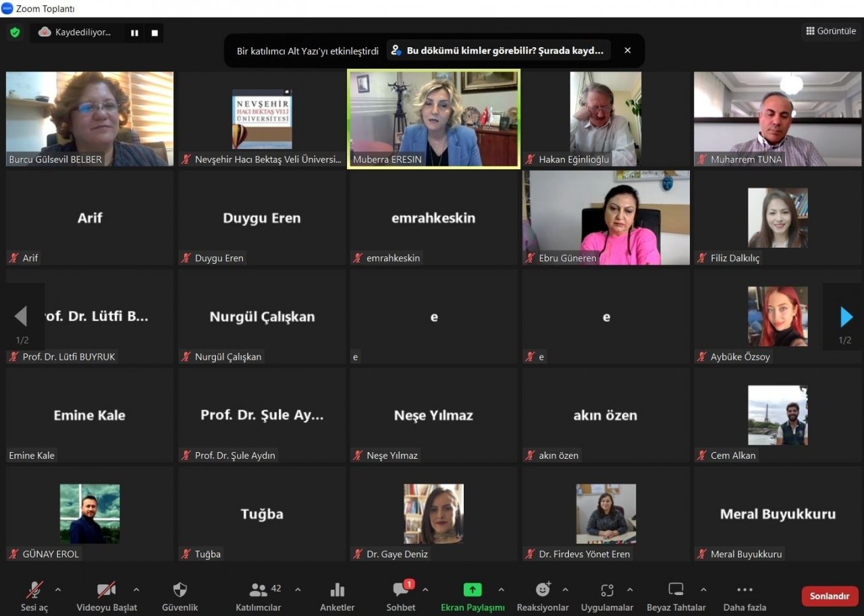Open Reaksiyonlar emoji reactions
The width and height of the screenshot is (864, 616).
pos(543,590)
